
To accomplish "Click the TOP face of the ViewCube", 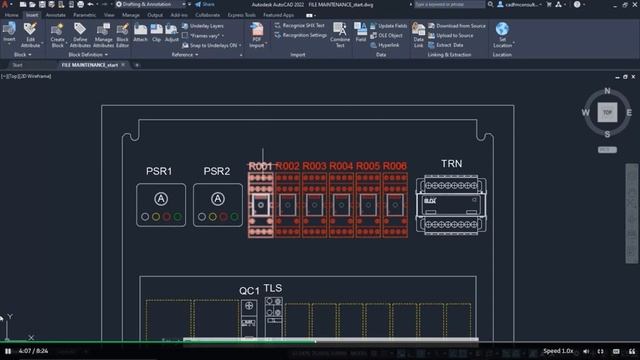I will pyautogui.click(x=607, y=112).
